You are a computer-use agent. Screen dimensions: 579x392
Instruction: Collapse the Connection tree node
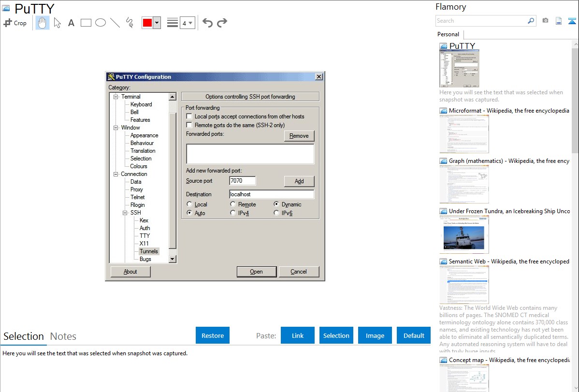[x=116, y=174]
